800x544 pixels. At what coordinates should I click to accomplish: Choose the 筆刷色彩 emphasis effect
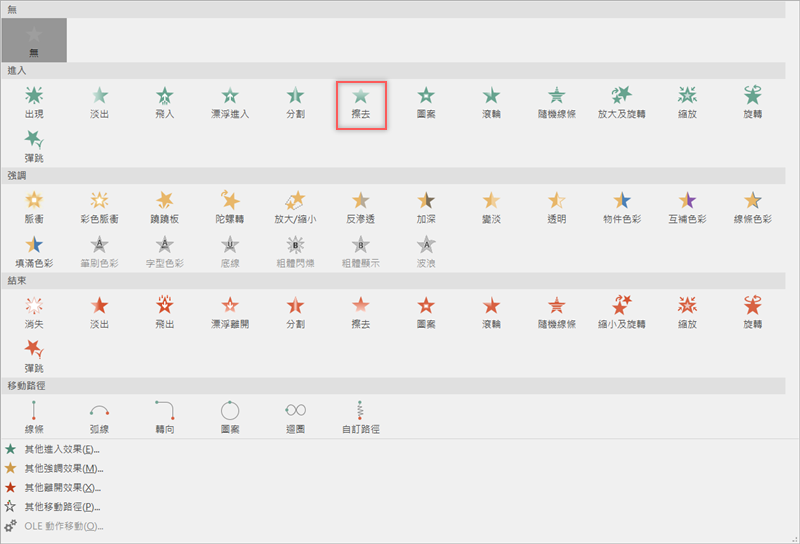click(99, 252)
